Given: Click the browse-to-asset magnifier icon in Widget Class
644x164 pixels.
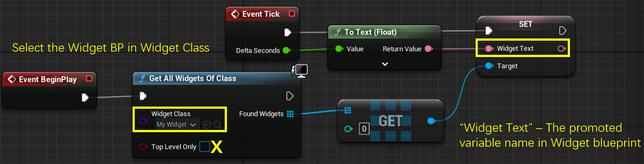Looking at the screenshot, I should click(218, 125).
